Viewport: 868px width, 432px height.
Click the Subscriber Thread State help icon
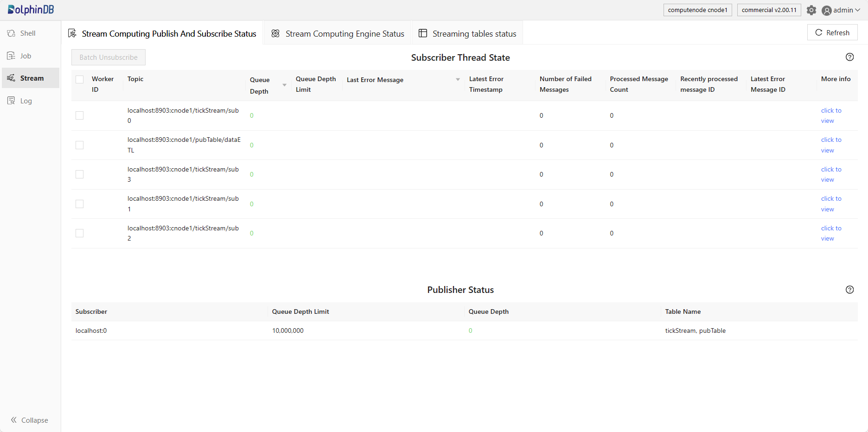point(849,57)
